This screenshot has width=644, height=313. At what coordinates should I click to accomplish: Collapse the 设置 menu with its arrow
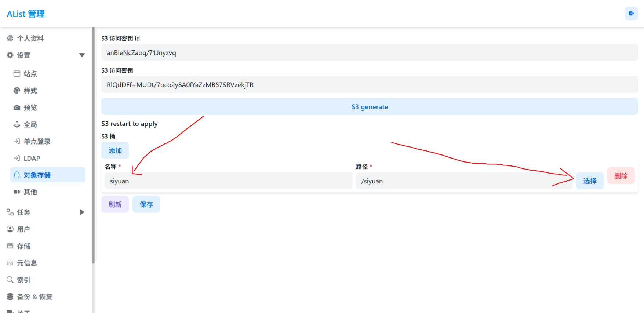[x=82, y=55]
